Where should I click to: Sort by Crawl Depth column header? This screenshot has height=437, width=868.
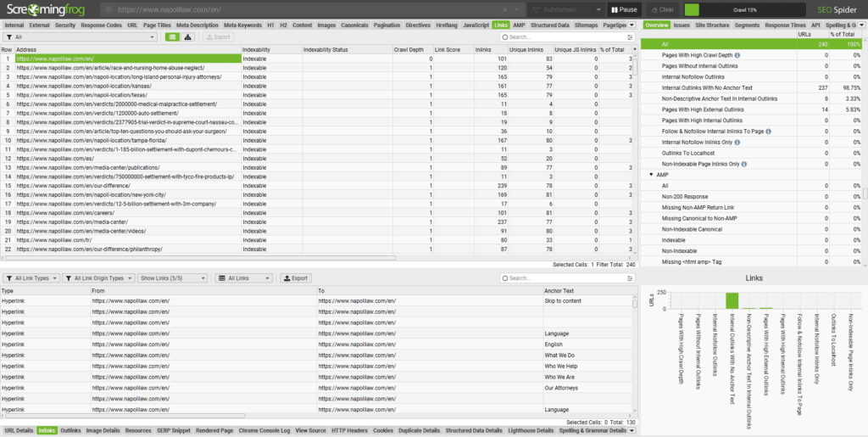pyautogui.click(x=413, y=49)
